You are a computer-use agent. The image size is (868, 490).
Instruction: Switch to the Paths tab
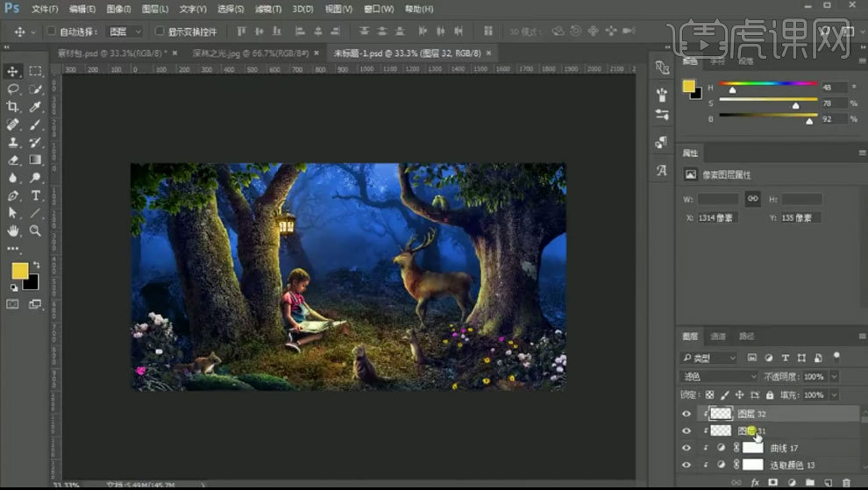pos(747,336)
